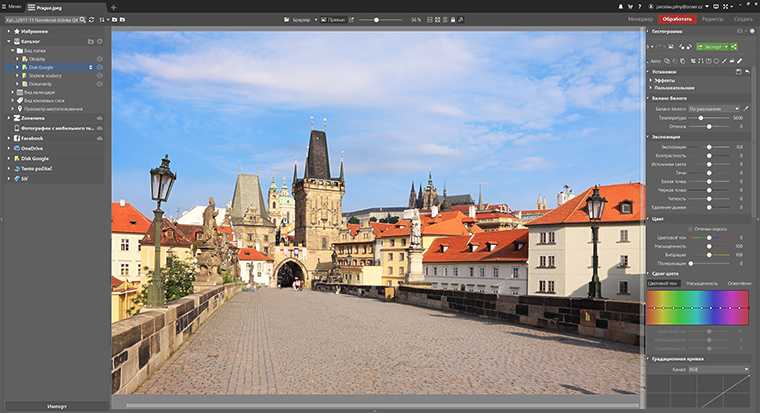The image size is (760, 413).
Task: Click the Zonerama cloud icon
Action: tap(100, 118)
